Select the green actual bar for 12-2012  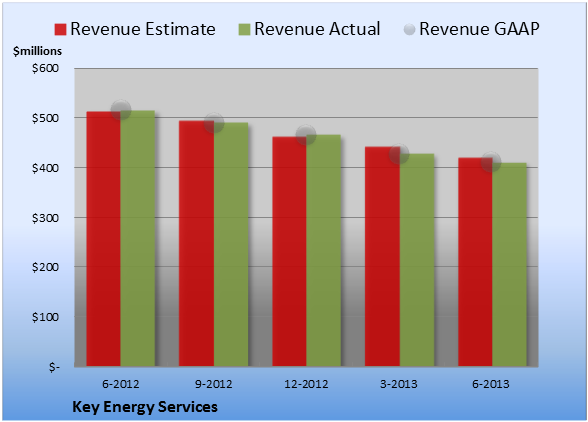[324, 251]
